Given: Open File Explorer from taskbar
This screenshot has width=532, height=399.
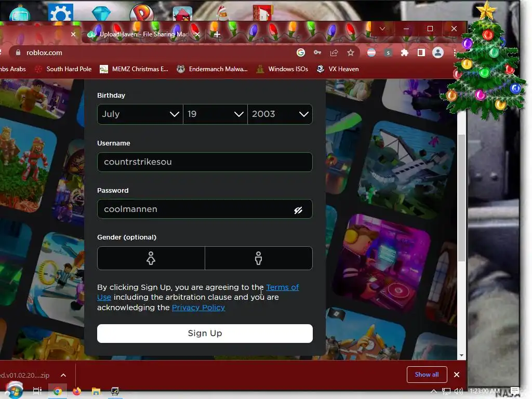Looking at the screenshot, I should point(96,391).
